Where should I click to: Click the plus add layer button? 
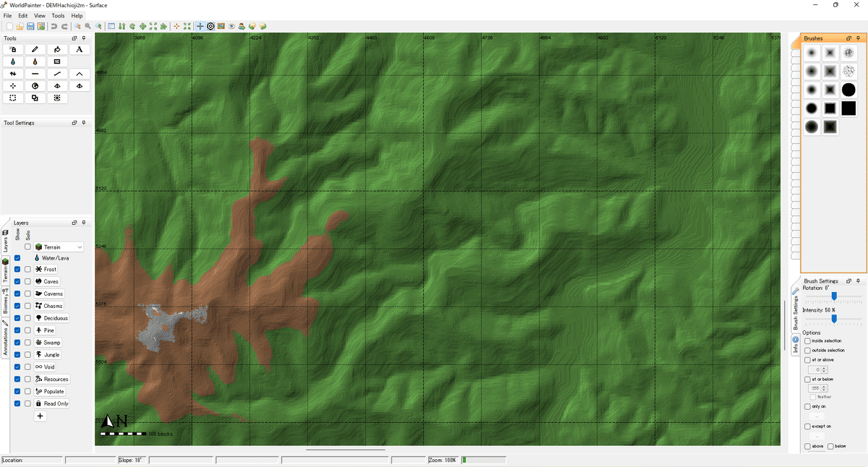[41, 416]
